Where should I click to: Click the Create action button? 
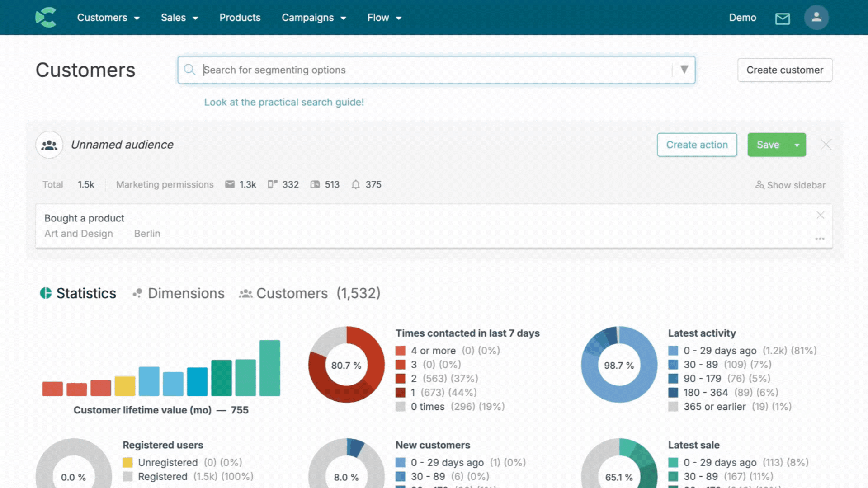(697, 145)
